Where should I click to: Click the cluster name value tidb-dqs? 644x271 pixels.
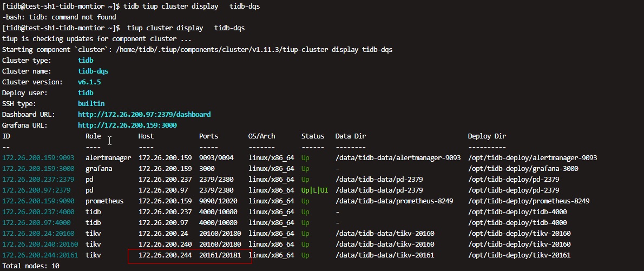pos(93,71)
